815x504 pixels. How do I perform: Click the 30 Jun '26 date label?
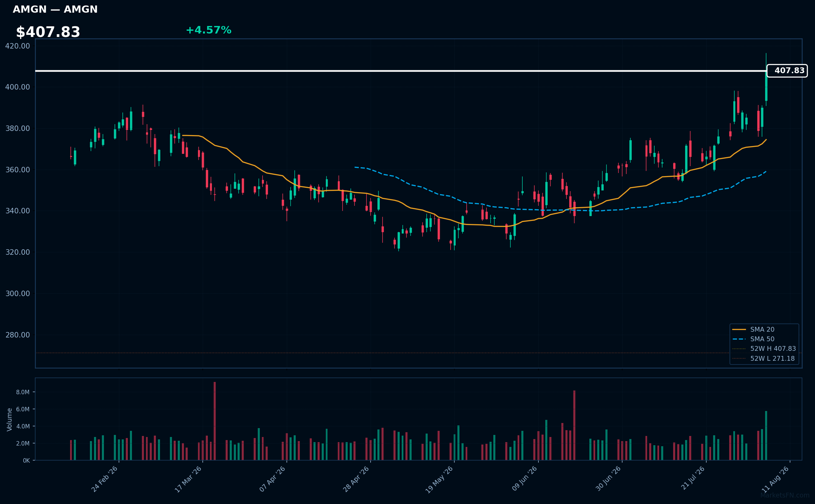(608, 478)
